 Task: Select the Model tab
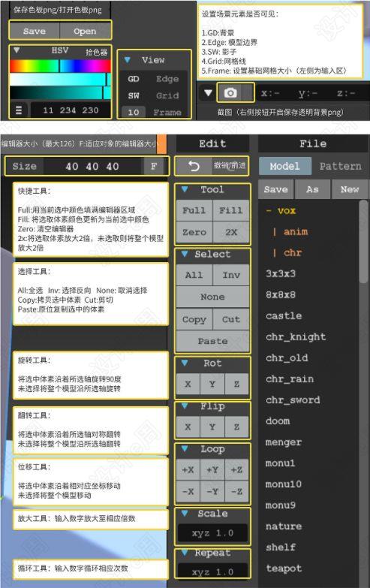(x=285, y=166)
